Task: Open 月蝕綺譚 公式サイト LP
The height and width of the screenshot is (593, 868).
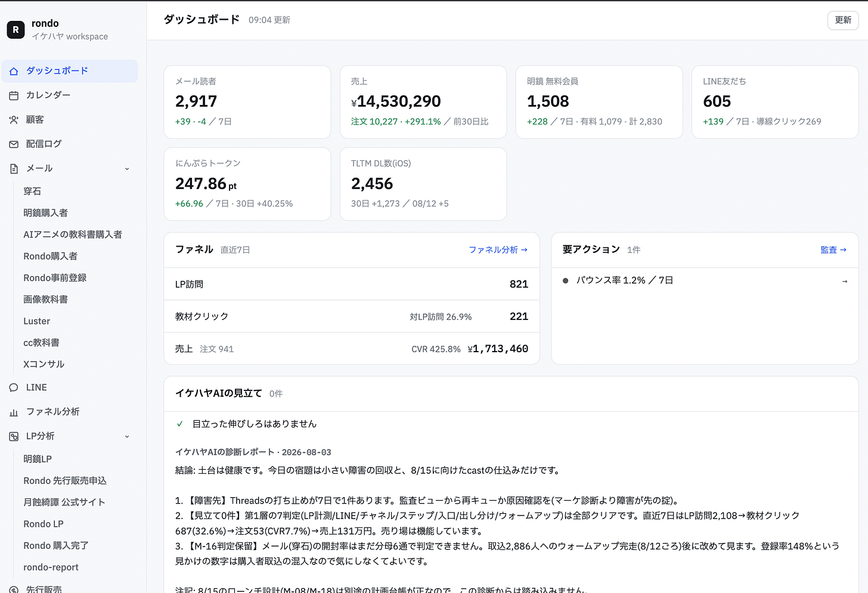Action: tap(64, 502)
